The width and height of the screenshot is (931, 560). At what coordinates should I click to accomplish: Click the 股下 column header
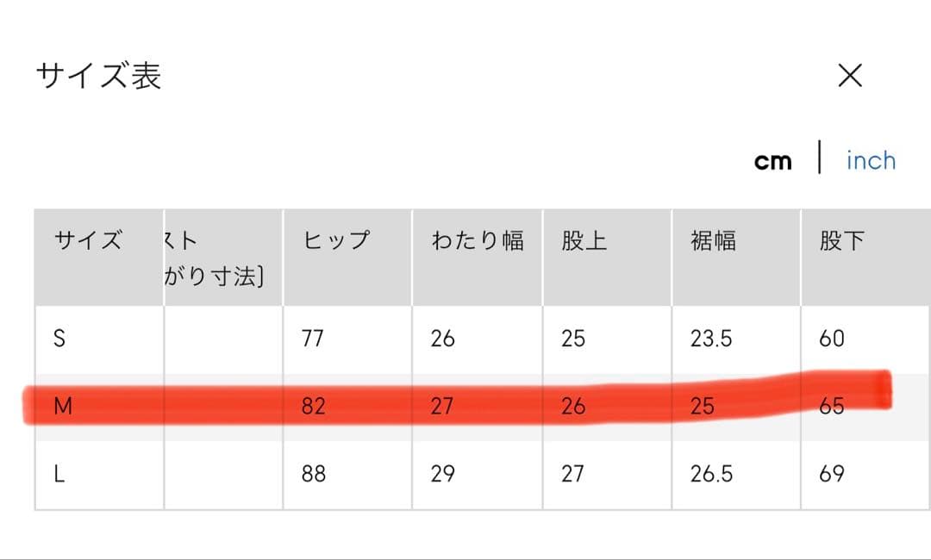click(x=840, y=240)
